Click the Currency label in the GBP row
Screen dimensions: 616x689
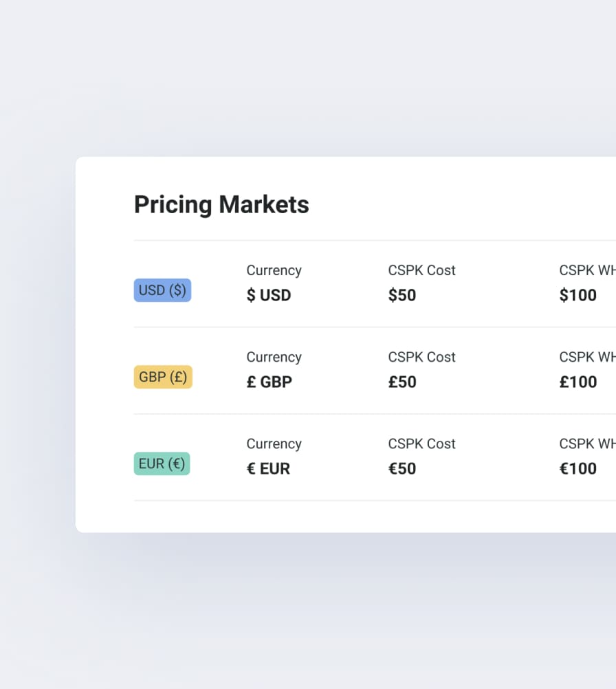(274, 357)
